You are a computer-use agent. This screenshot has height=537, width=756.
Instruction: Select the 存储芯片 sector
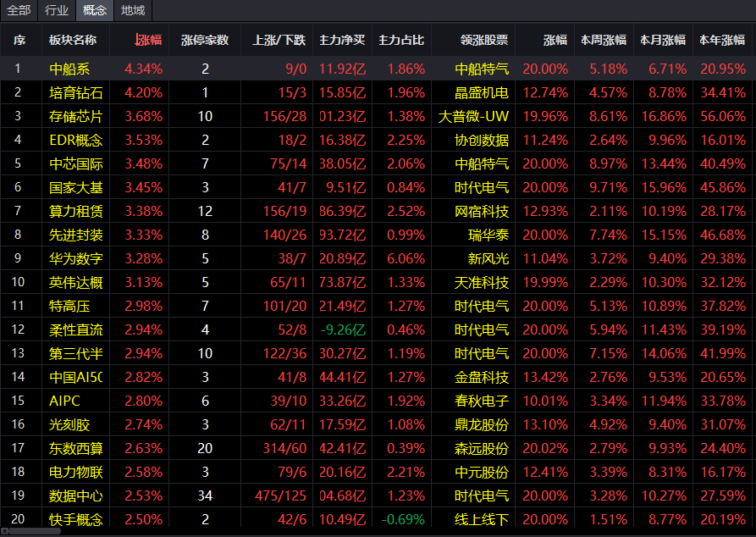[75, 116]
